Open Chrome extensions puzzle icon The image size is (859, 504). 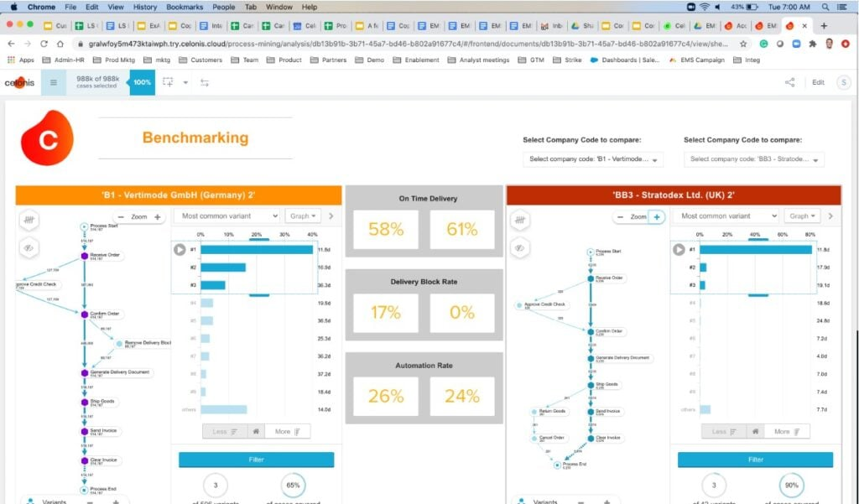coord(812,44)
